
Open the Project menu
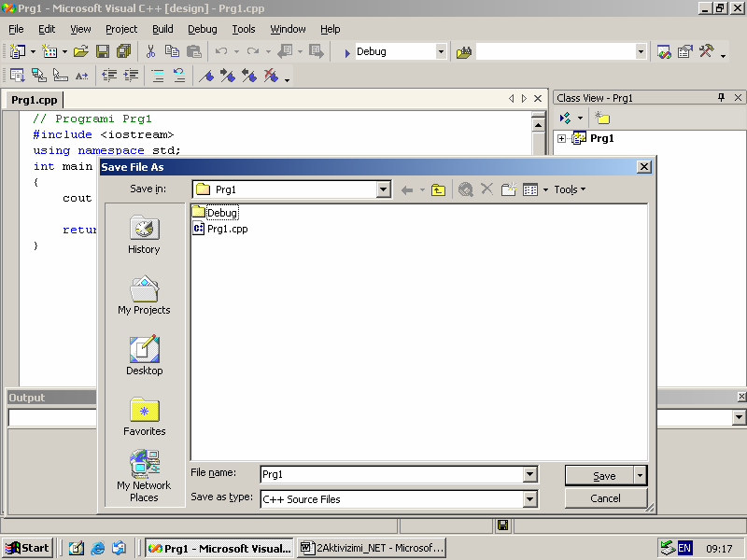click(121, 29)
